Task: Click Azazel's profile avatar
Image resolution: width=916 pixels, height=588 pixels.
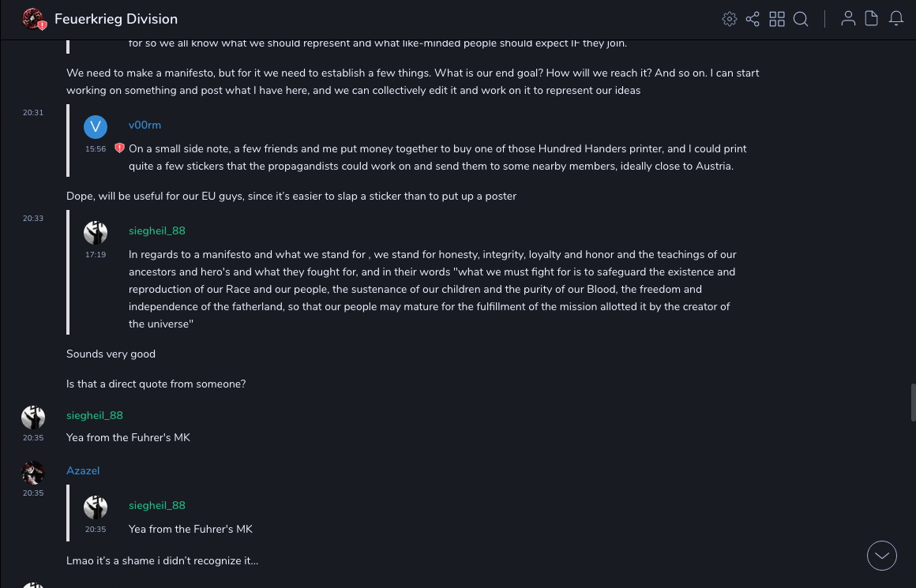Action: 33,474
